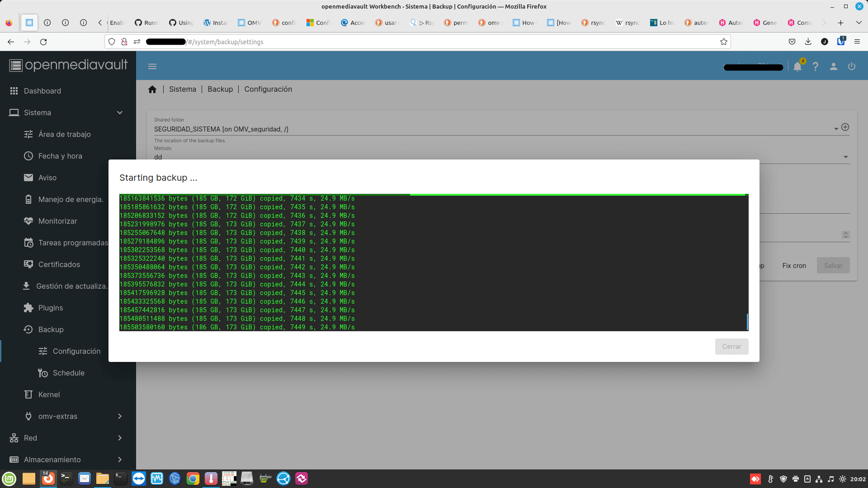
Task: Go to home via breadcrumb house icon
Action: (x=152, y=89)
